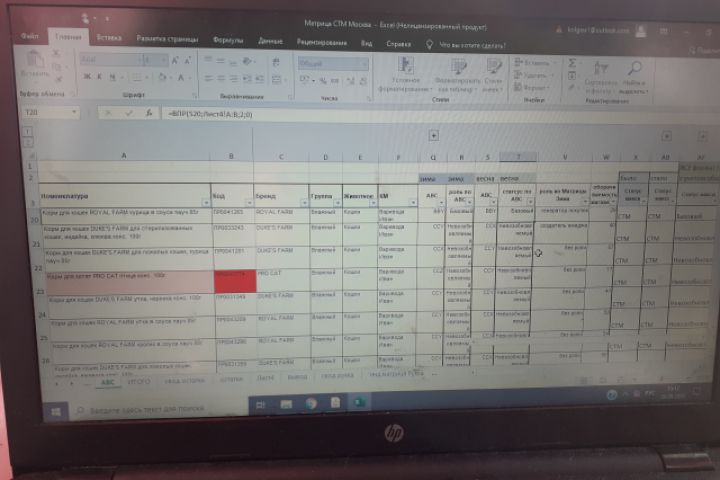Toggle italic К formatting

click(x=99, y=77)
